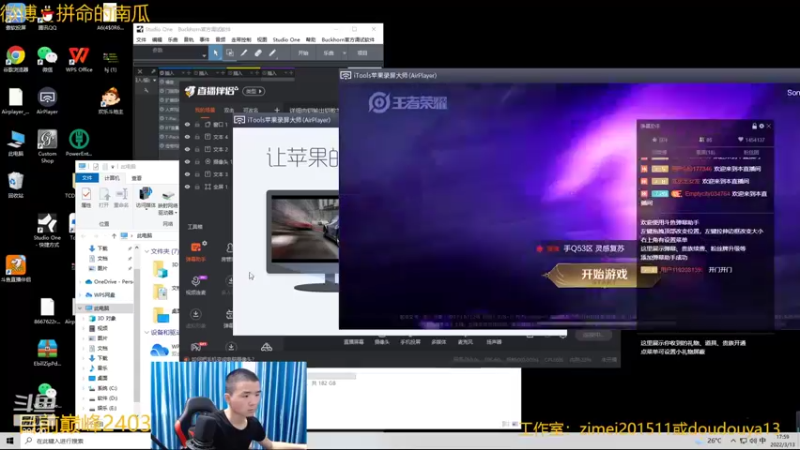The height and width of the screenshot is (450, 800).
Task: Select the Eraser tool in Studio One toolbar
Action: coord(258,53)
